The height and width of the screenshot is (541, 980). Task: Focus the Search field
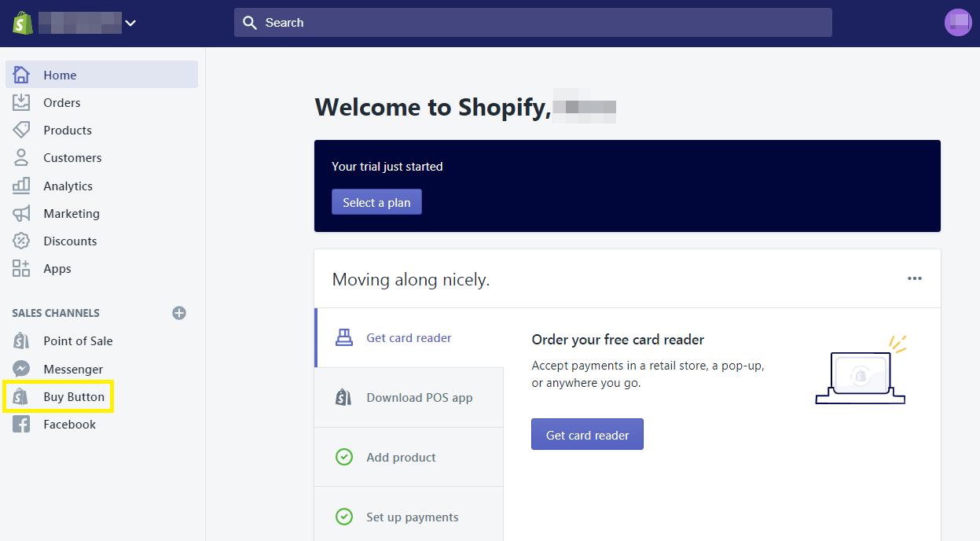[x=533, y=23]
